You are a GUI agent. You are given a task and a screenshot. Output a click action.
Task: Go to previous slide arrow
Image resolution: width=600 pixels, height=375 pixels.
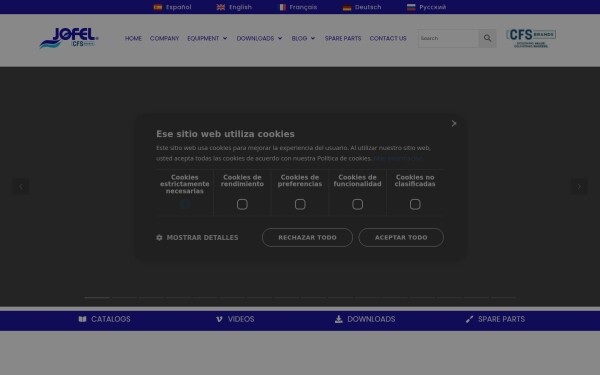click(21, 187)
